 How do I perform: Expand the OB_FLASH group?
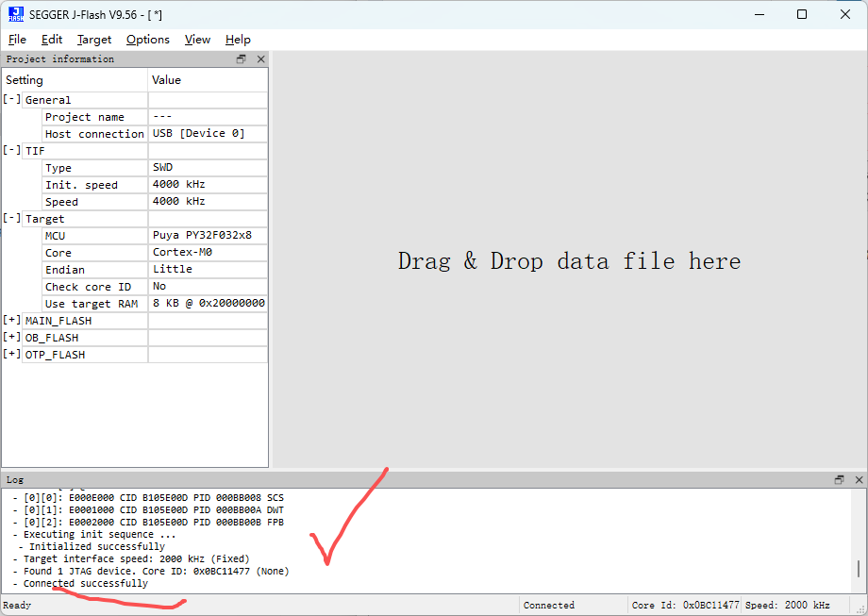pyautogui.click(x=11, y=338)
